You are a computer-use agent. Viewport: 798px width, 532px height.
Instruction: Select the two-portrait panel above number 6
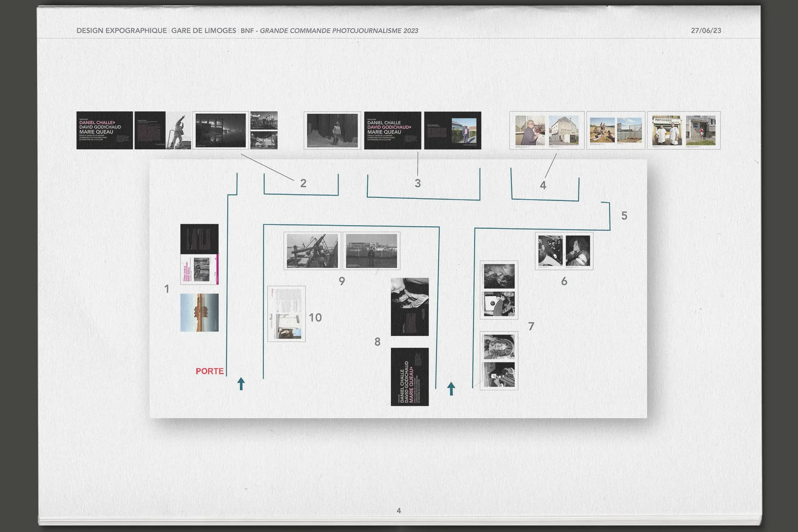(564, 251)
